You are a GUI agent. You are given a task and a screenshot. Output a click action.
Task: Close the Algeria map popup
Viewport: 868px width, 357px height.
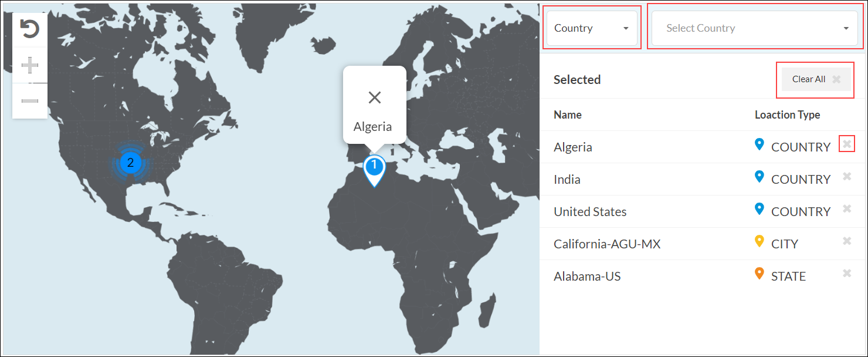pyautogui.click(x=374, y=97)
